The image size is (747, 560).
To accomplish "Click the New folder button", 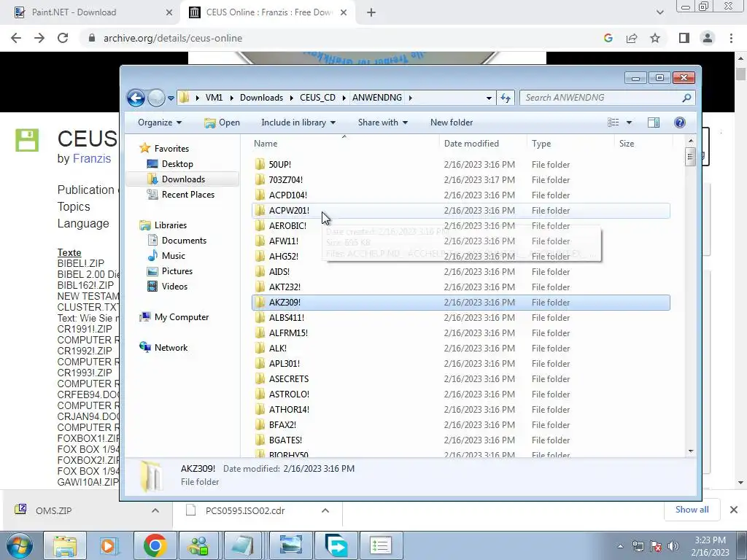I will (x=452, y=122).
